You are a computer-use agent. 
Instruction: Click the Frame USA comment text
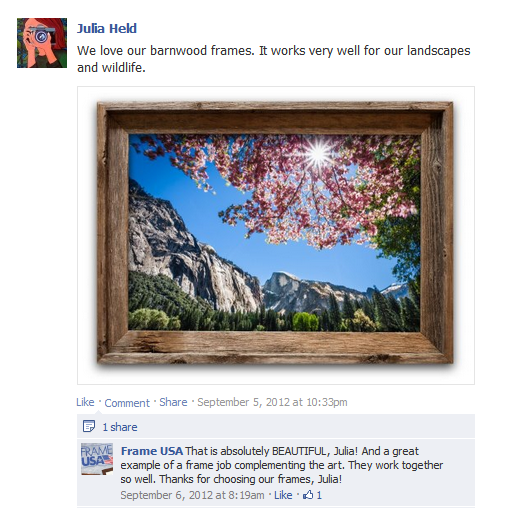tap(282, 465)
